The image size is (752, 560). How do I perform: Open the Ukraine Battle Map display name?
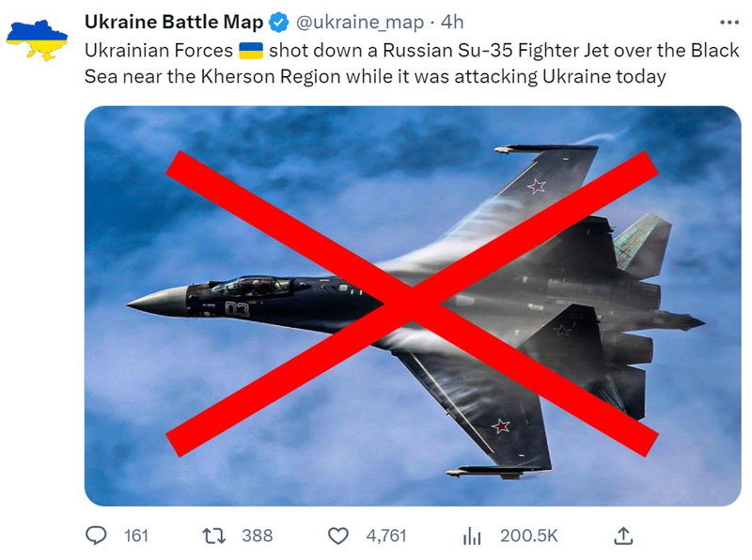pos(174,23)
